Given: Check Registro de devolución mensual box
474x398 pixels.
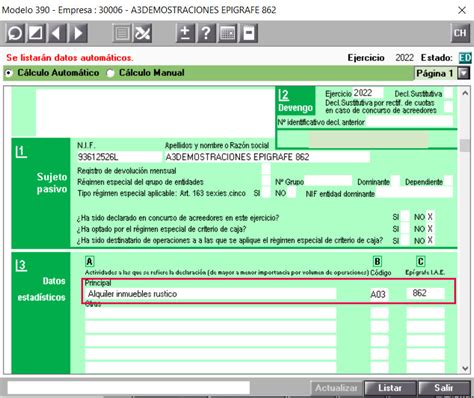Looking at the screenshot, I should tap(266, 170).
